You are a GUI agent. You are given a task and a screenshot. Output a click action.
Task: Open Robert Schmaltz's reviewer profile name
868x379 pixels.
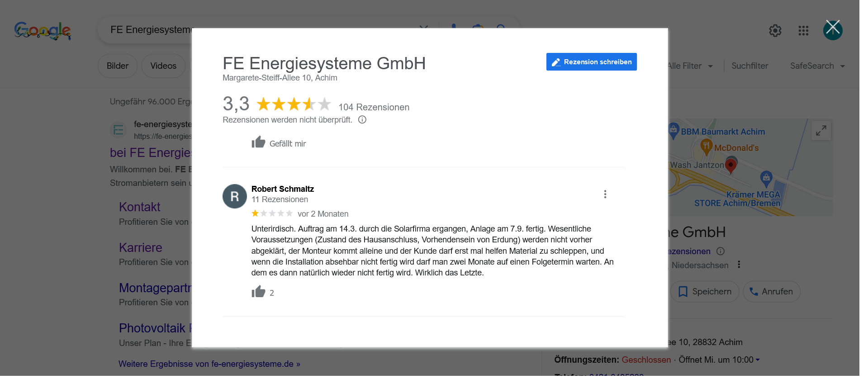(282, 189)
